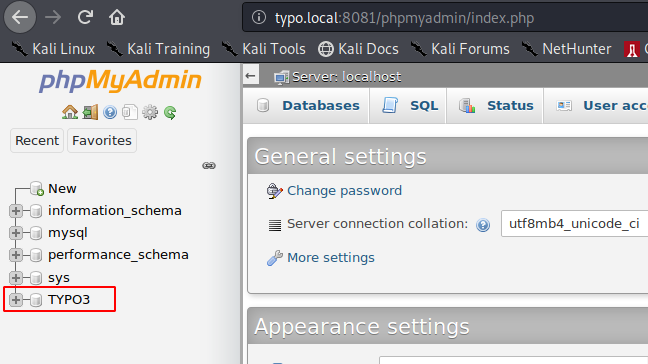This screenshot has width=648, height=364.
Task: Click the browser URL address field
Action: [x=446, y=17]
